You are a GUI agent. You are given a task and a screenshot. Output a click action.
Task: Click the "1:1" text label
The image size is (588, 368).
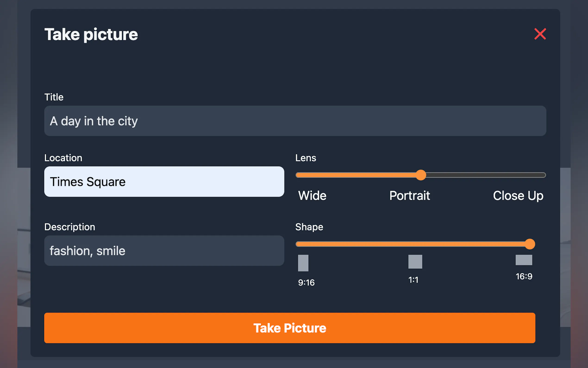coord(413,280)
